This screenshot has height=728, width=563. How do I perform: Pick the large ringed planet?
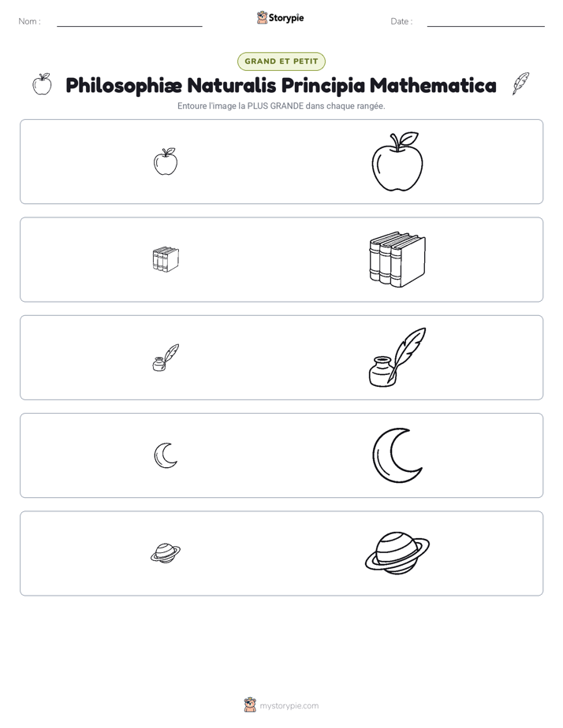[x=397, y=553]
